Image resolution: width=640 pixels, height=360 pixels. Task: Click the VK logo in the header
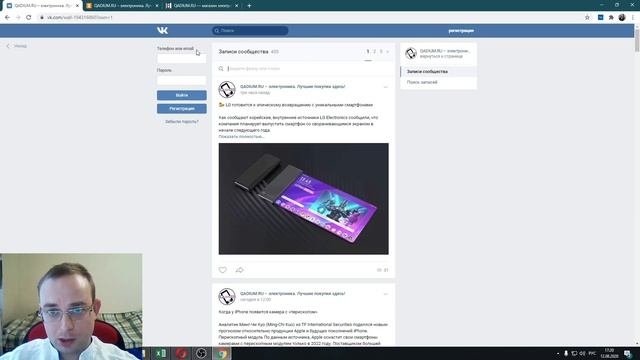tap(162, 31)
